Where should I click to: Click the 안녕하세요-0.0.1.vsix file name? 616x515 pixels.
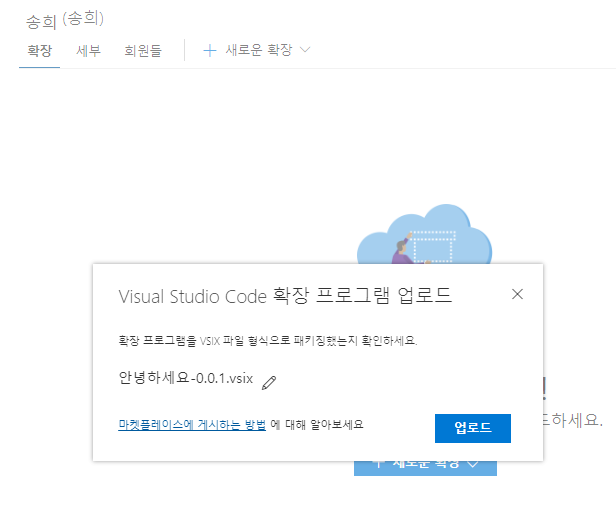pos(186,378)
